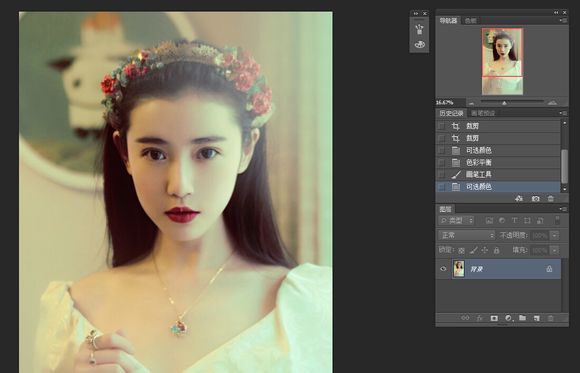Click the Layers panel delete trash icon
This screenshot has height=373, width=580.
(x=550, y=318)
